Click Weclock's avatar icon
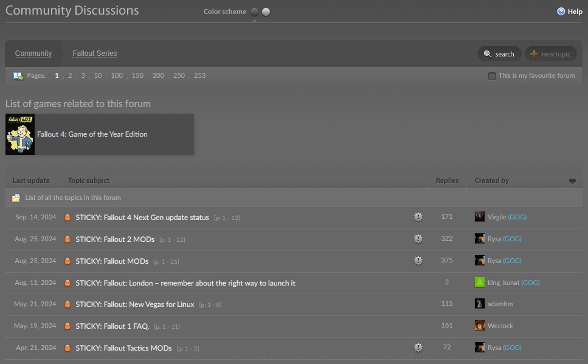This screenshot has width=588, height=364. point(480,325)
